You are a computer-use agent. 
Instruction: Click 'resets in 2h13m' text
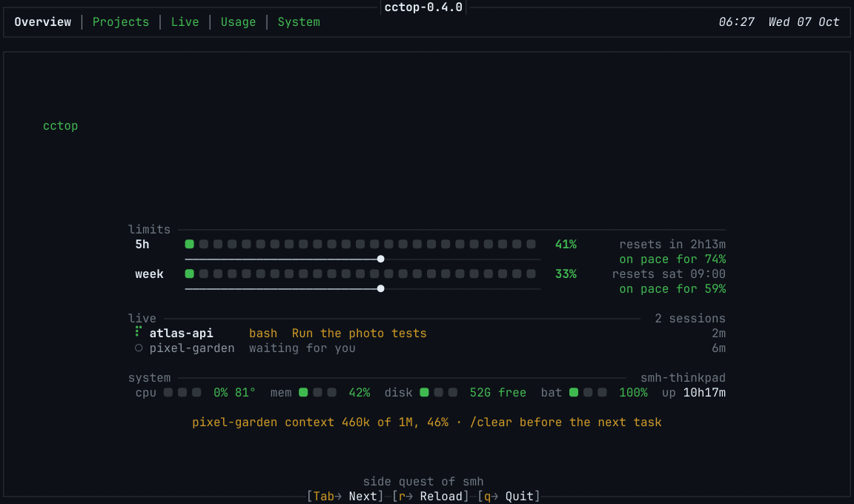pyautogui.click(x=672, y=245)
